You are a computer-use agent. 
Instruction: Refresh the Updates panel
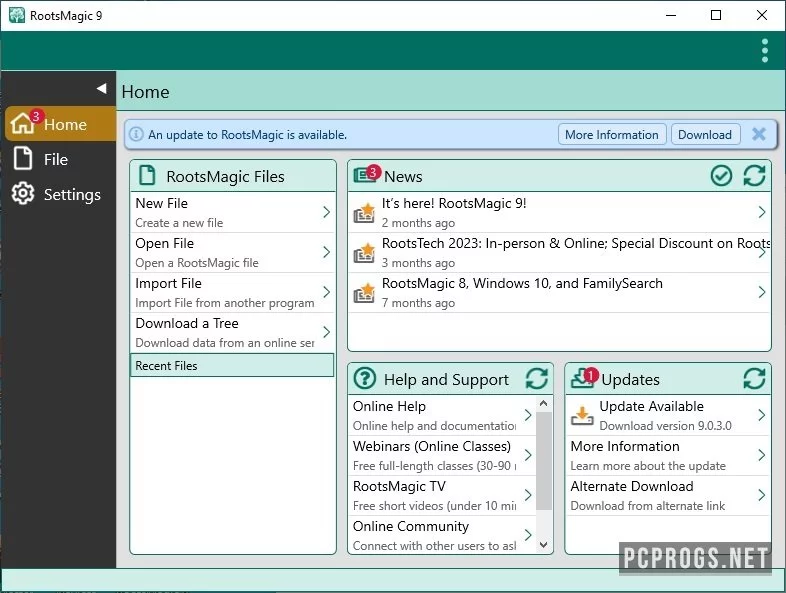pyautogui.click(x=754, y=378)
